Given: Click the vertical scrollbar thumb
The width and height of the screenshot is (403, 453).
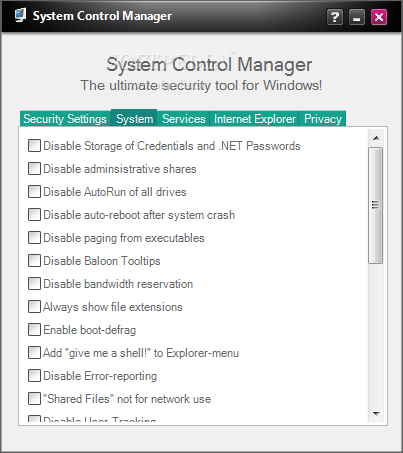Looking at the screenshot, I should coord(376,205).
